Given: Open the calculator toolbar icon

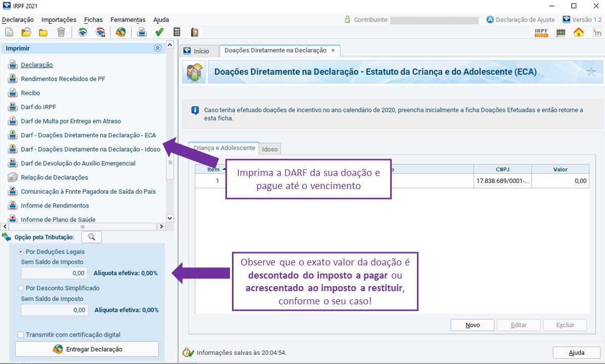Looking at the screenshot, I should [x=177, y=32].
